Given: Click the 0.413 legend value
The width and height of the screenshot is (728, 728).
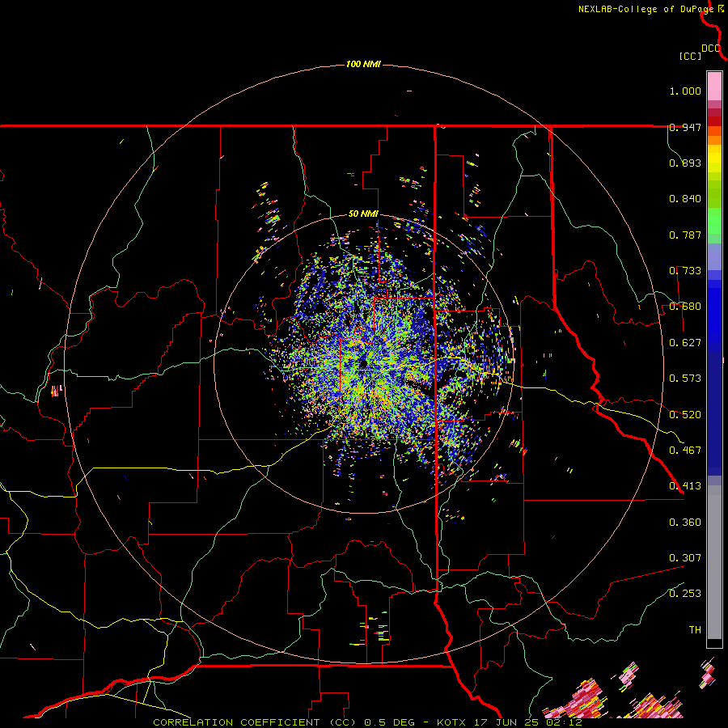Looking at the screenshot, I should click(685, 486).
